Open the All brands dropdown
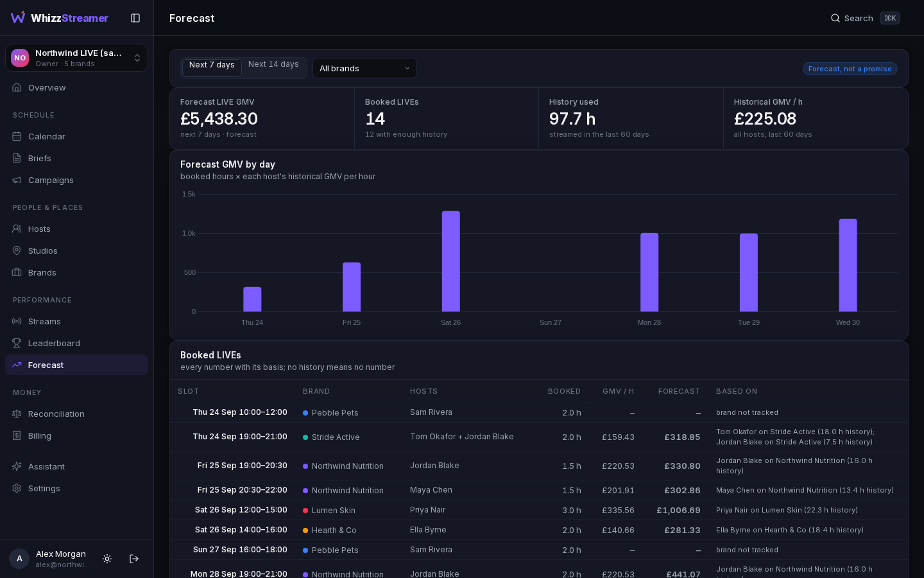Viewport: 924px width, 578px height. [x=364, y=68]
